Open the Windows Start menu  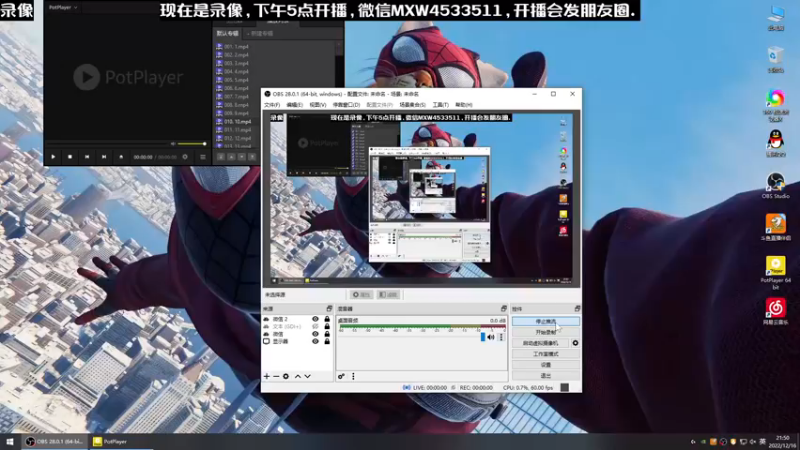[x=10, y=442]
